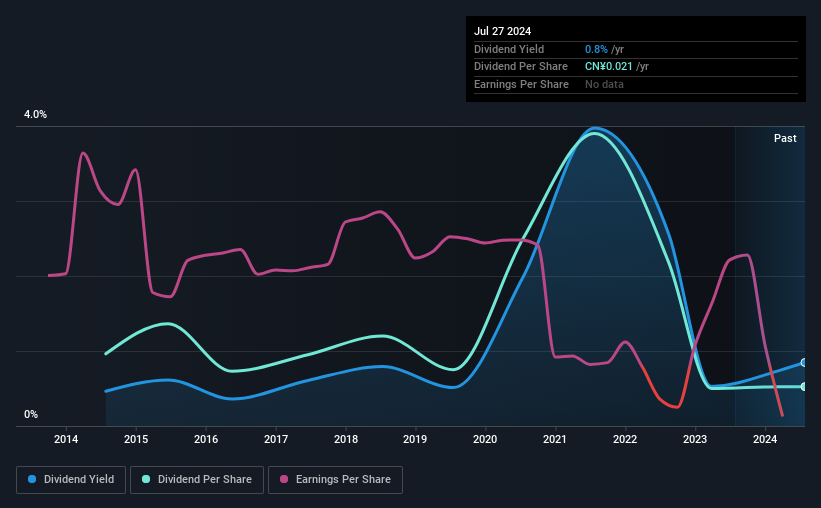
Task: Click the Dividend Yield tooltip row label
Action: pyautogui.click(x=509, y=49)
